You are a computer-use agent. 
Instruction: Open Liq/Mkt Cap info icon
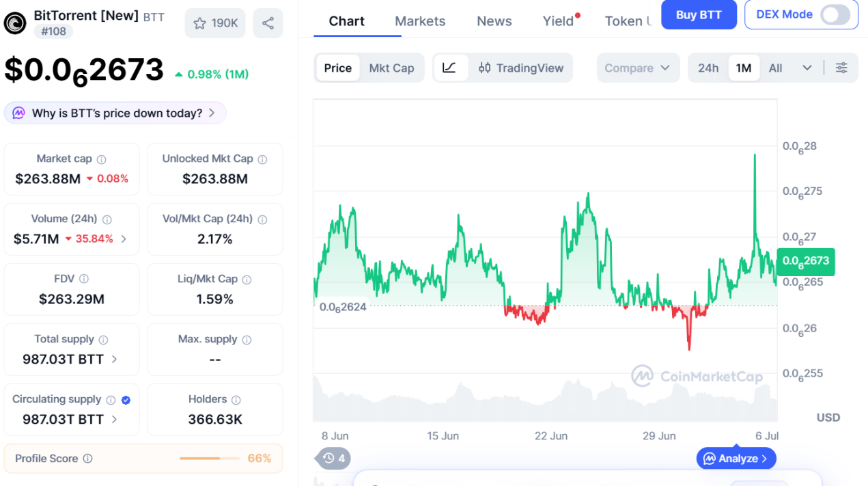[247, 280]
